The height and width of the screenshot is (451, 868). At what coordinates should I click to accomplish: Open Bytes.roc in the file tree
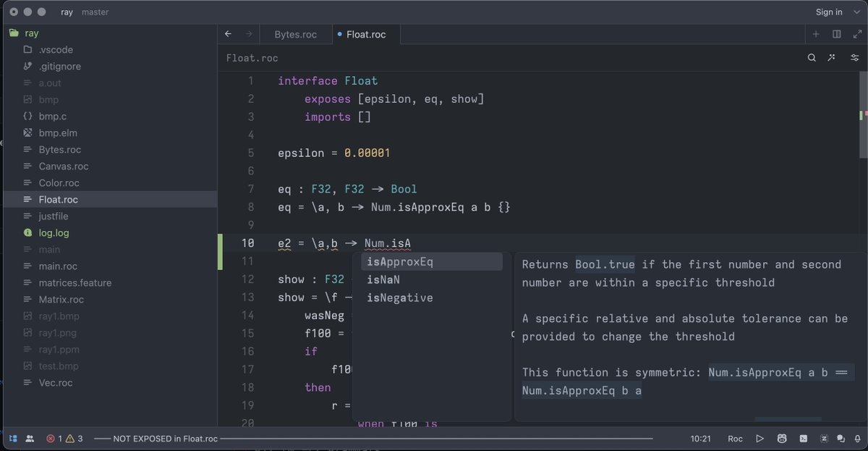tap(109, 149)
